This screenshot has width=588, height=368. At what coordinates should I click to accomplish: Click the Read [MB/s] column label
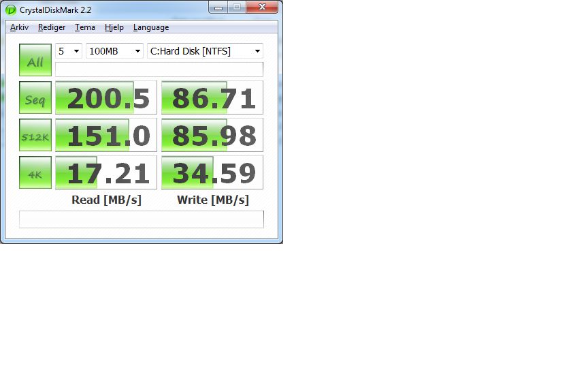pos(106,200)
